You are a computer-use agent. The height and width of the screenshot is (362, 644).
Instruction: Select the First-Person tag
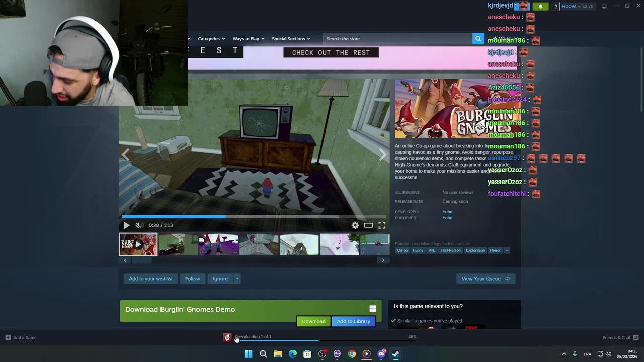(x=450, y=250)
